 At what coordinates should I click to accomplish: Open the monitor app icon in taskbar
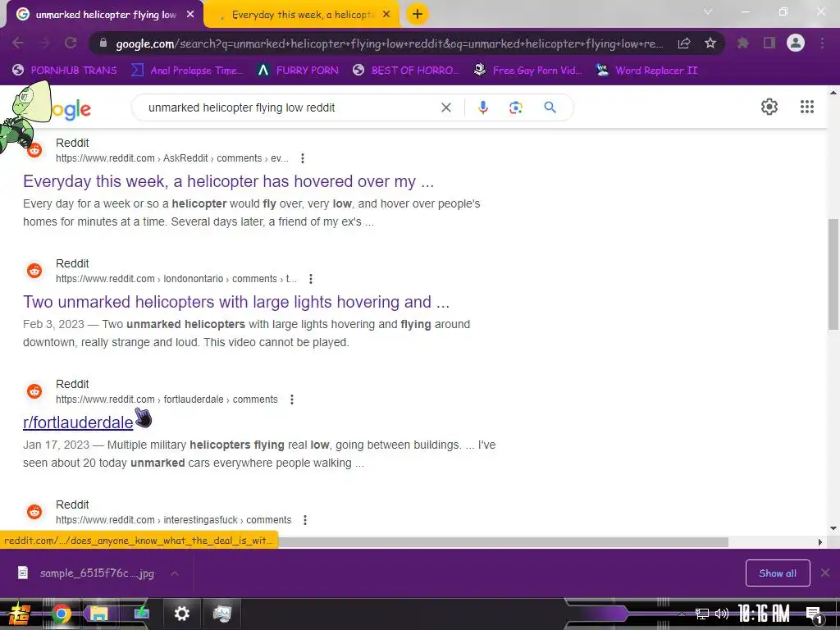click(221, 614)
